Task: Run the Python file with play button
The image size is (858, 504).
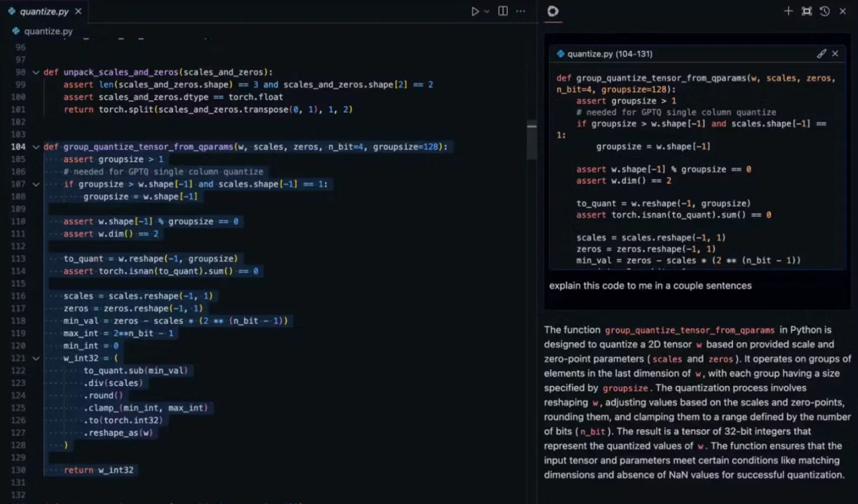Action: pyautogui.click(x=475, y=11)
